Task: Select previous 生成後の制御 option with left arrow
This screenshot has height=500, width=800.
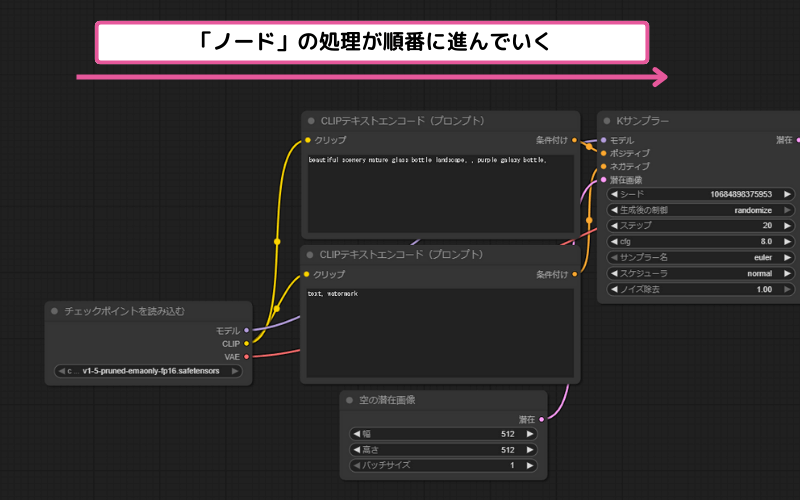Action: pos(614,210)
